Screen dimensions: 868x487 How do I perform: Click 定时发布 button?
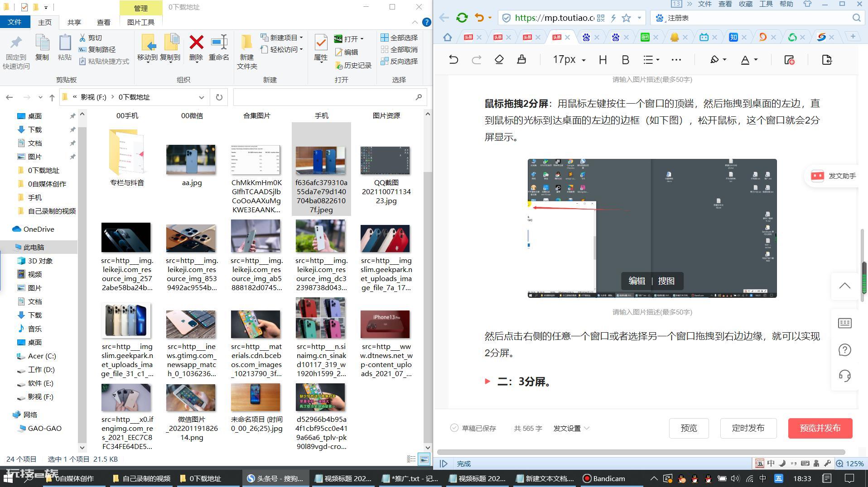(x=748, y=428)
